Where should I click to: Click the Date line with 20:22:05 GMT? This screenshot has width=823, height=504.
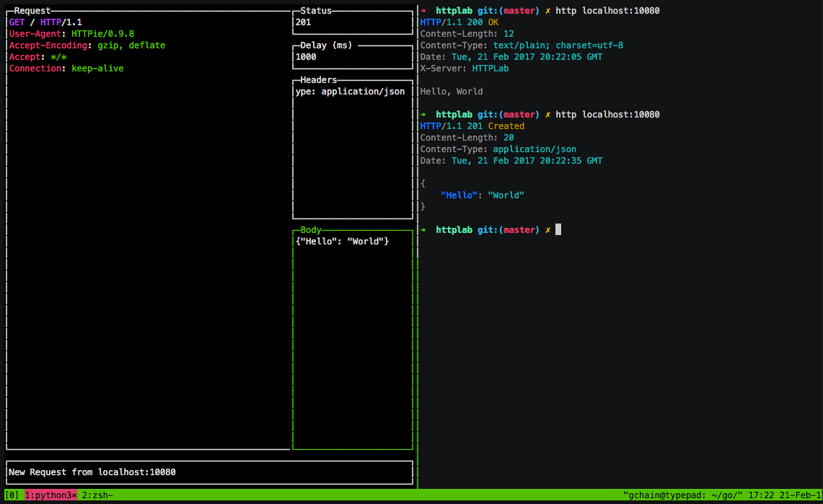click(511, 57)
